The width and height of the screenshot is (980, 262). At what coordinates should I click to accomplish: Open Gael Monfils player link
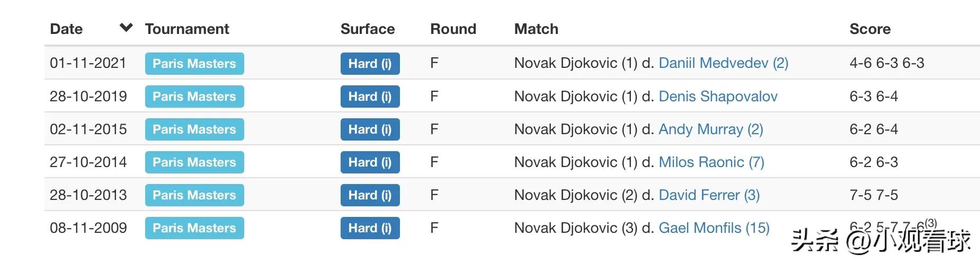click(x=714, y=228)
